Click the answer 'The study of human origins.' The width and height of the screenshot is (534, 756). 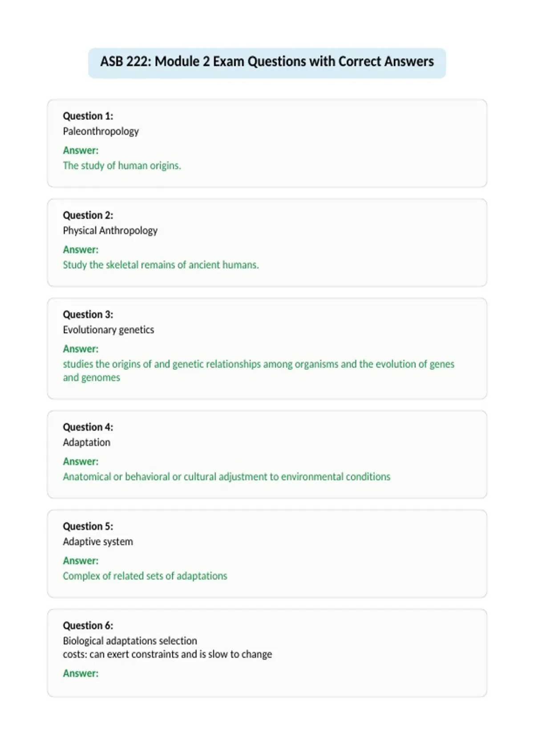point(122,166)
